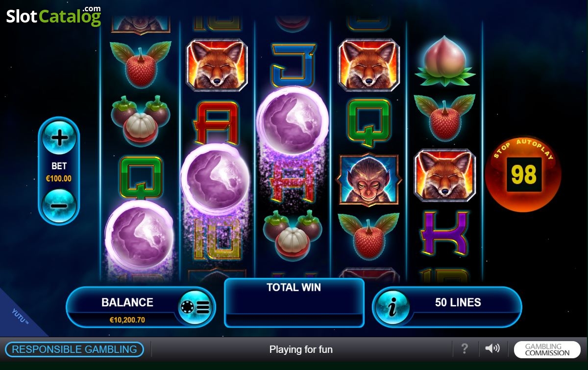Click the Total Win display panel
Screen dimensions: 588x370
pyautogui.click(x=294, y=303)
